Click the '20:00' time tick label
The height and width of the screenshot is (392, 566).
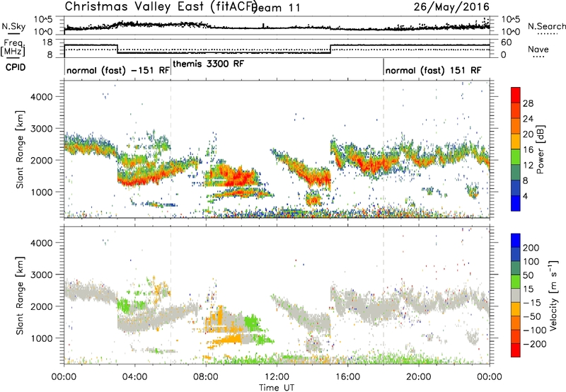[418, 376]
